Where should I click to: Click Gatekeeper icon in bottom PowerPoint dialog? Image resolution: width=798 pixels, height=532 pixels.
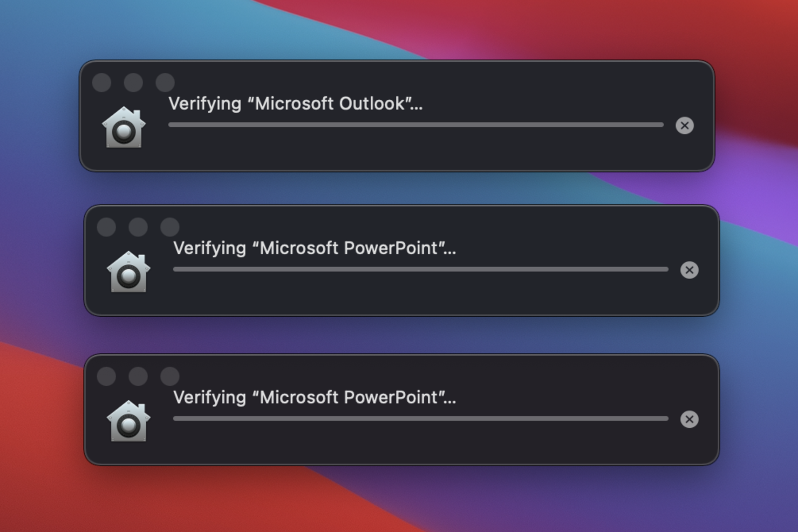coord(128,421)
